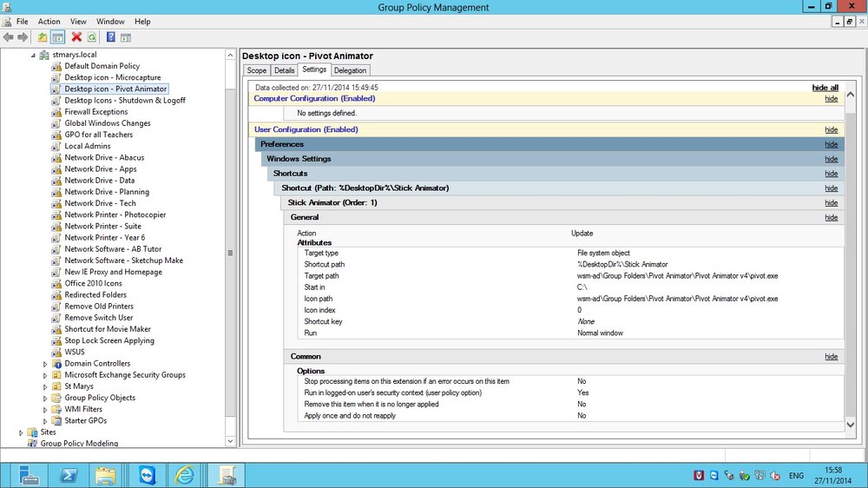Expand the St Marys OU node
This screenshot has width=868, height=488.
[45, 386]
